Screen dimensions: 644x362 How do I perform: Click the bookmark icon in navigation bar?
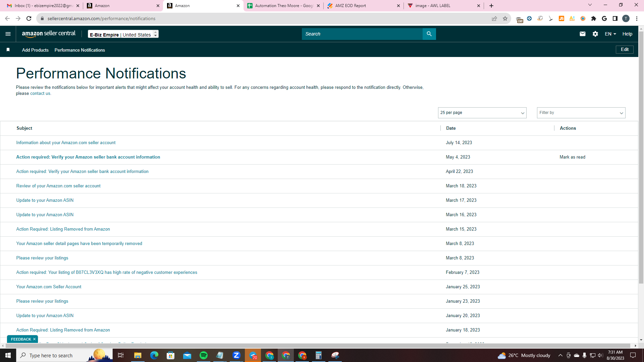[x=8, y=50]
